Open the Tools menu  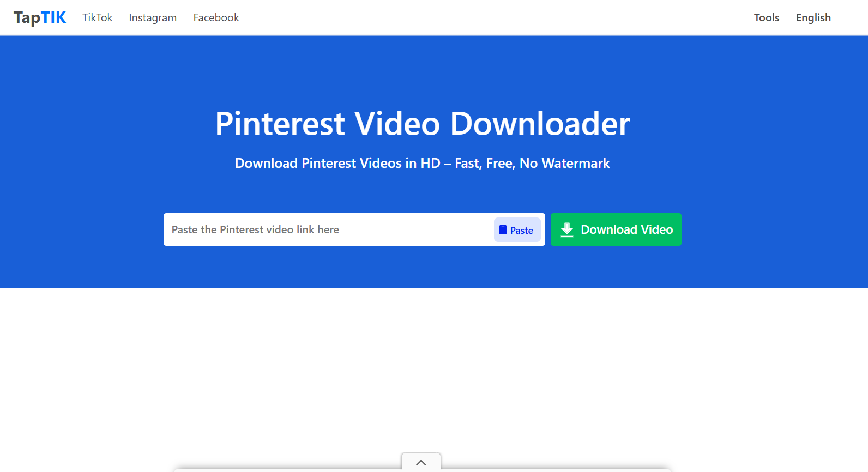[767, 17]
